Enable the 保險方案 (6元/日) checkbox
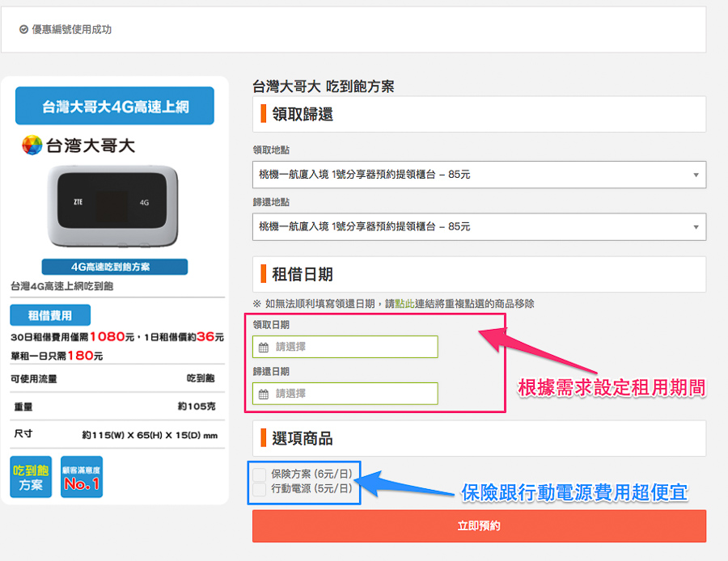 [259, 475]
